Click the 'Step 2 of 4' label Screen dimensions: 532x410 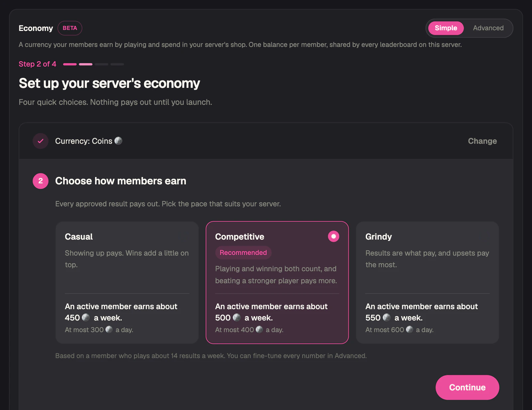pyautogui.click(x=38, y=64)
